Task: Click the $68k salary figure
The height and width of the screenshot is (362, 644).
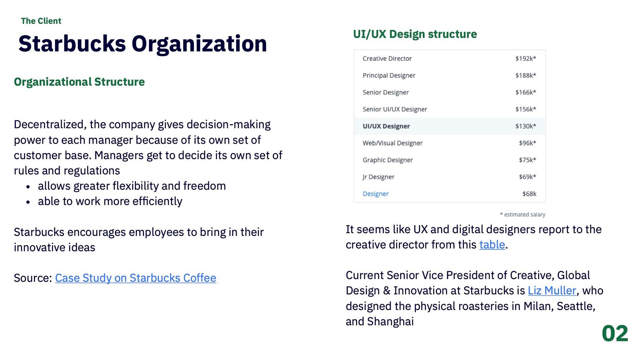Action: tap(529, 194)
